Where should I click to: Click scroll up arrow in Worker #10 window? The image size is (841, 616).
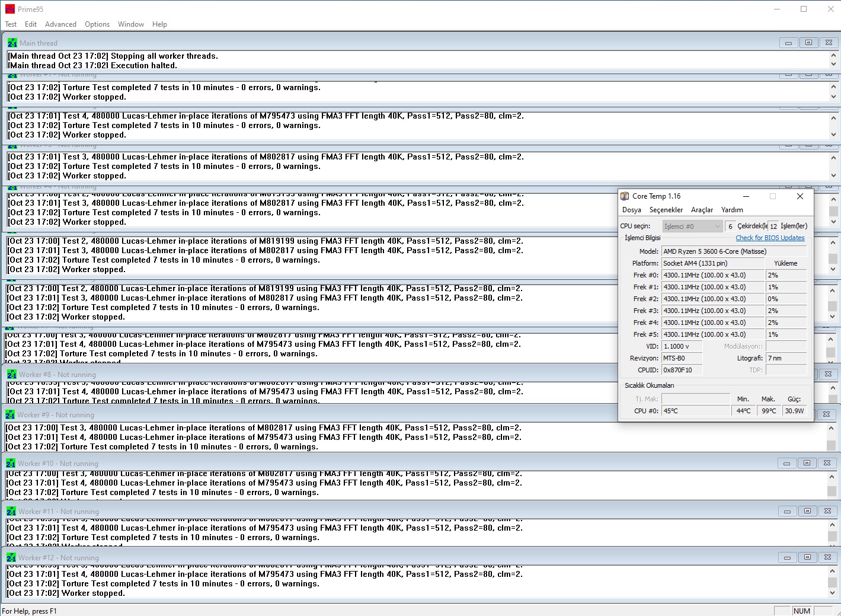(x=832, y=475)
